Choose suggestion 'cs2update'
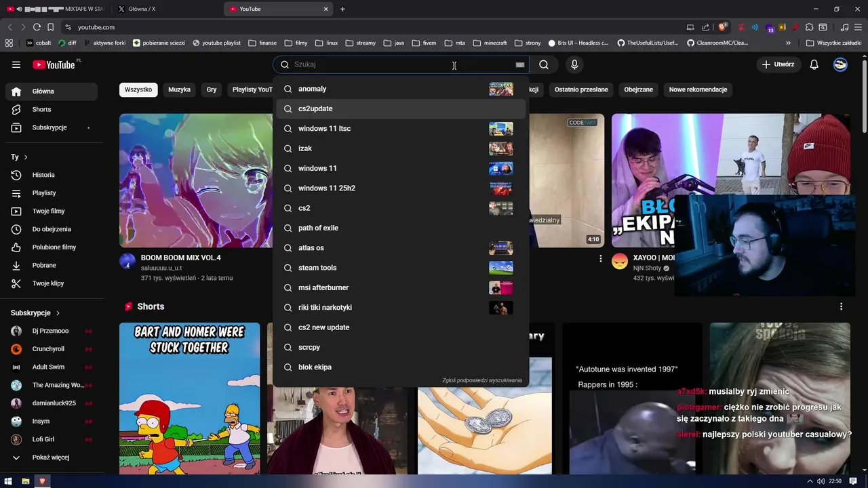This screenshot has width=868, height=488. coord(401,108)
